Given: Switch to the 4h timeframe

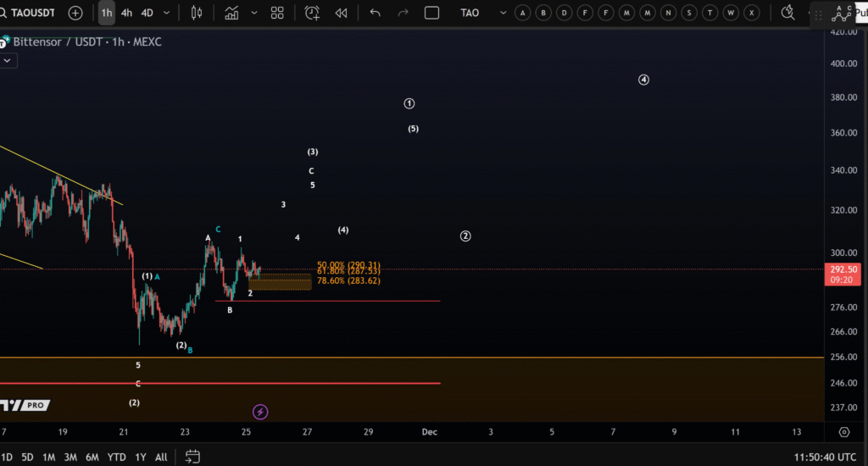Looking at the screenshot, I should (x=126, y=13).
